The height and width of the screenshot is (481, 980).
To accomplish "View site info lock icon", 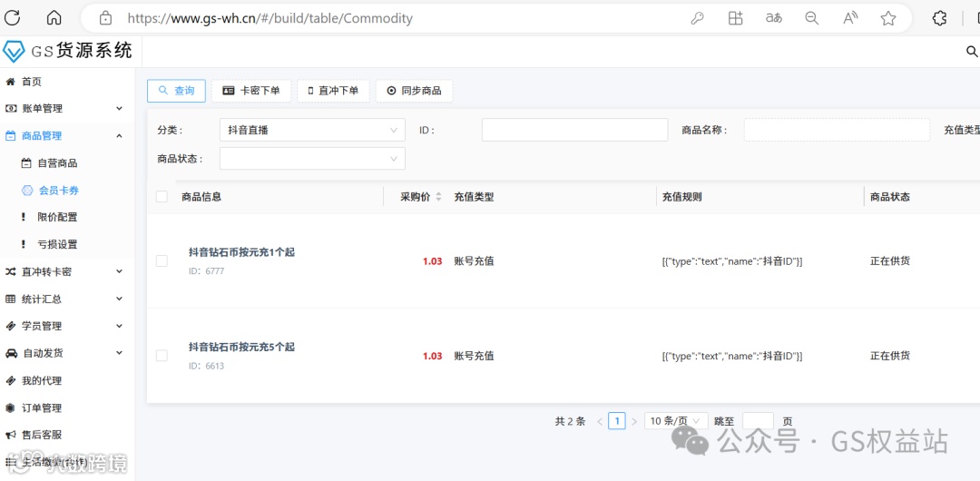I will [x=105, y=18].
